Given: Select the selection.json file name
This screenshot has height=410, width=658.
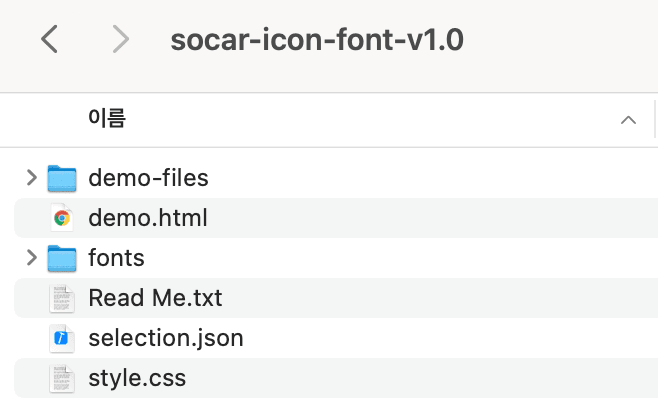Looking at the screenshot, I should (166, 338).
